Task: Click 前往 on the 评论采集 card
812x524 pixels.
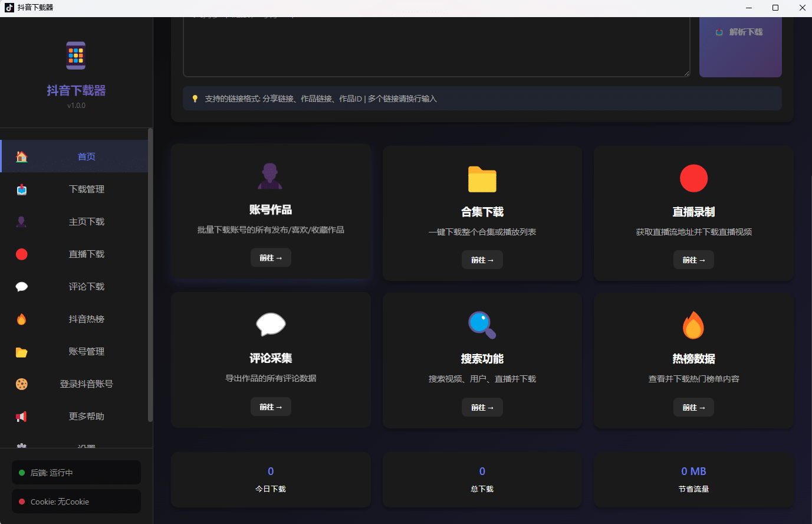Action: [x=270, y=407]
